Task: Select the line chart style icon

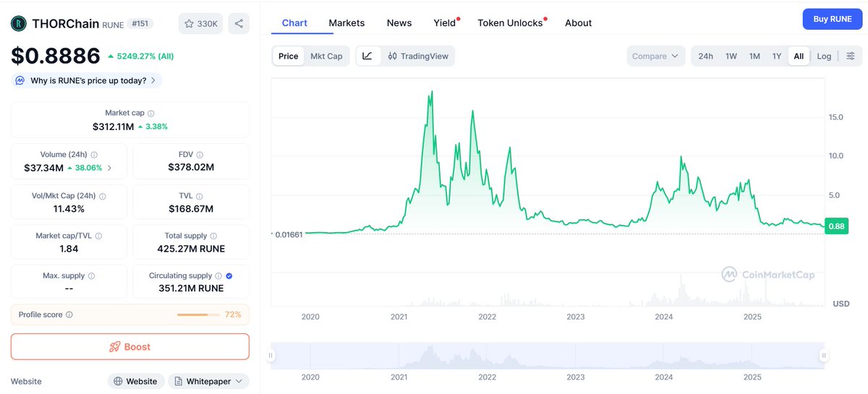Action: click(367, 56)
